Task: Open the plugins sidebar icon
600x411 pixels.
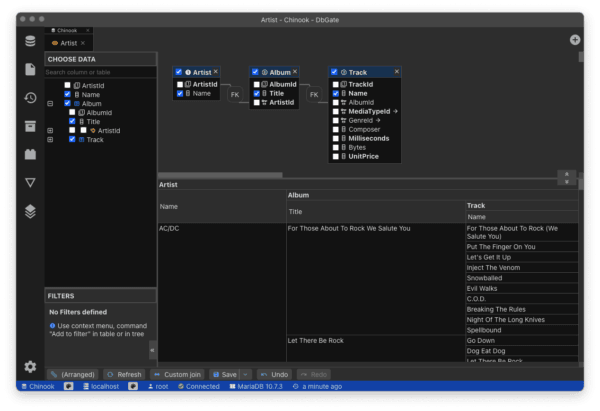Action: pos(30,154)
